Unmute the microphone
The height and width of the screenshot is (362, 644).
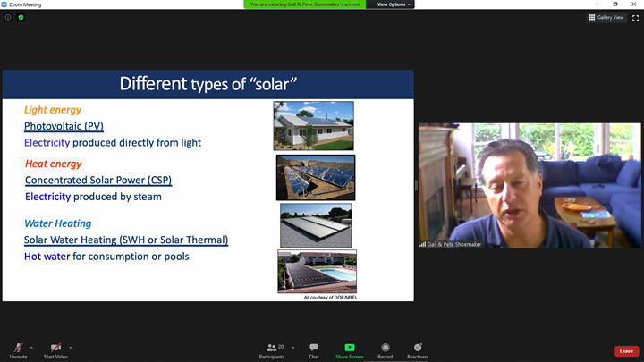tap(18, 351)
